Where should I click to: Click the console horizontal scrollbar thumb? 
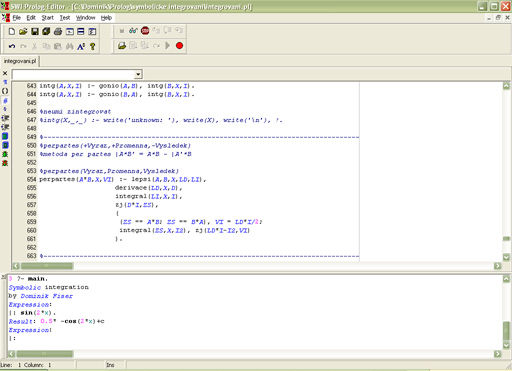[x=44, y=354]
